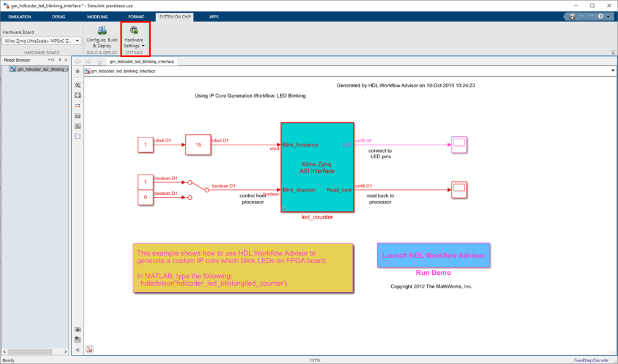
Task: Navigate back with the left arrow icon
Action: [x=78, y=62]
